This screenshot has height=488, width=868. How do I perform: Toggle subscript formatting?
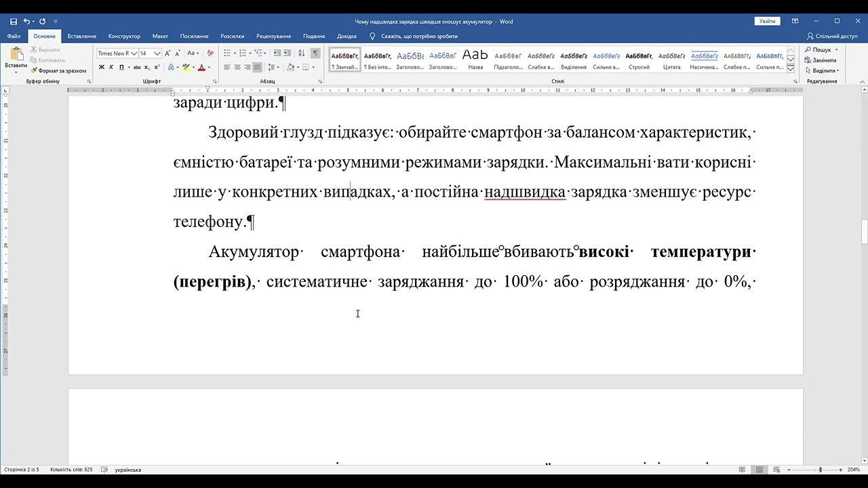[147, 67]
